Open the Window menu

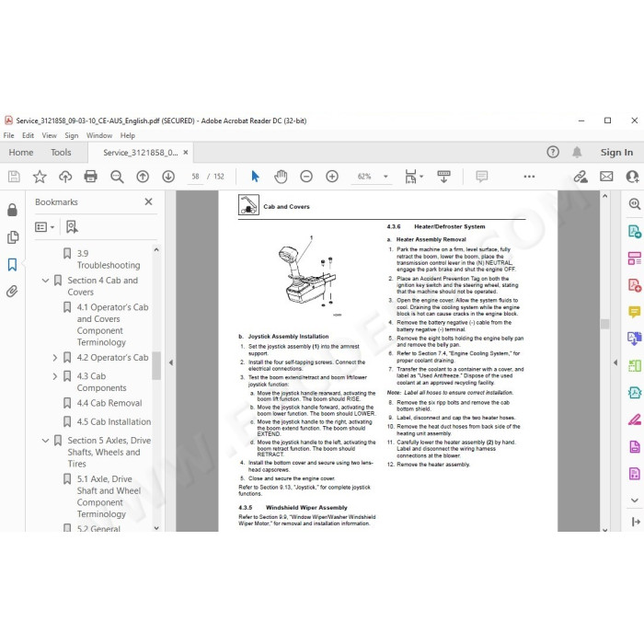pos(99,135)
